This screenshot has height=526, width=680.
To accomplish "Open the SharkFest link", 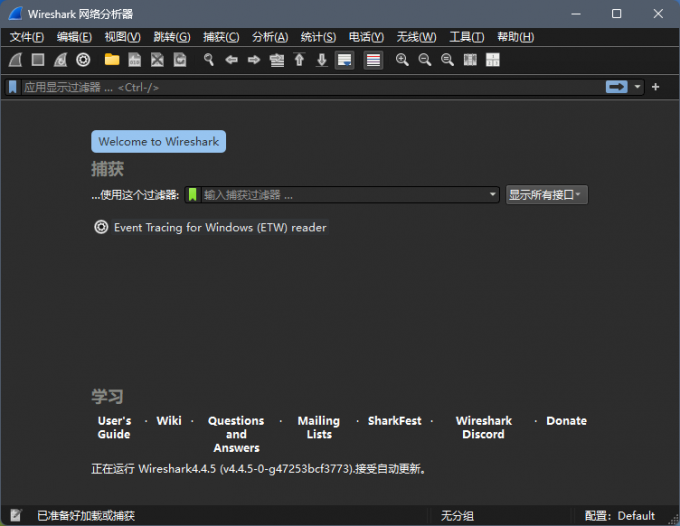I will click(x=394, y=421).
